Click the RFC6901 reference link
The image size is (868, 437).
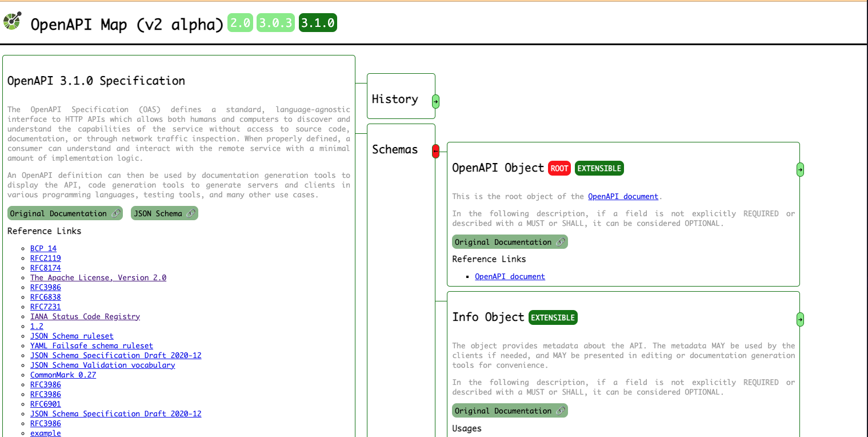(46, 404)
